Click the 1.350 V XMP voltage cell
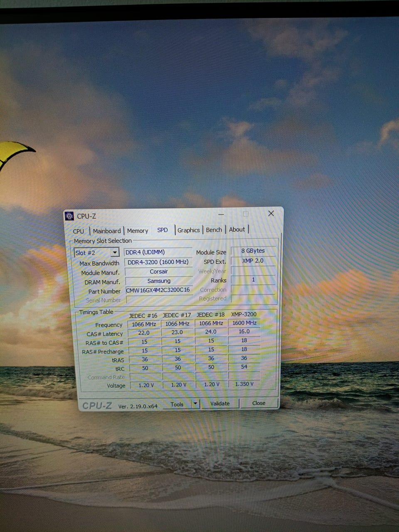 click(x=244, y=384)
